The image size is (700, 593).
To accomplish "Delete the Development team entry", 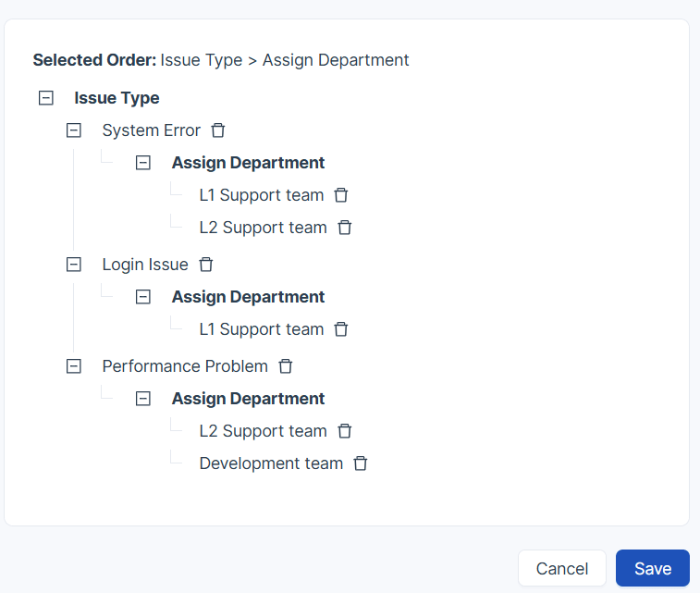I will click(x=361, y=463).
